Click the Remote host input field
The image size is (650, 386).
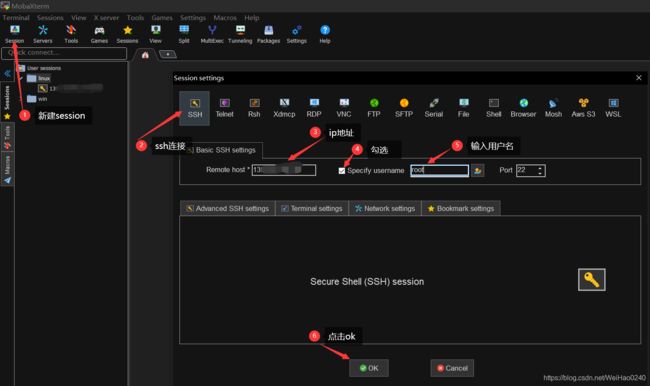pyautogui.click(x=284, y=170)
